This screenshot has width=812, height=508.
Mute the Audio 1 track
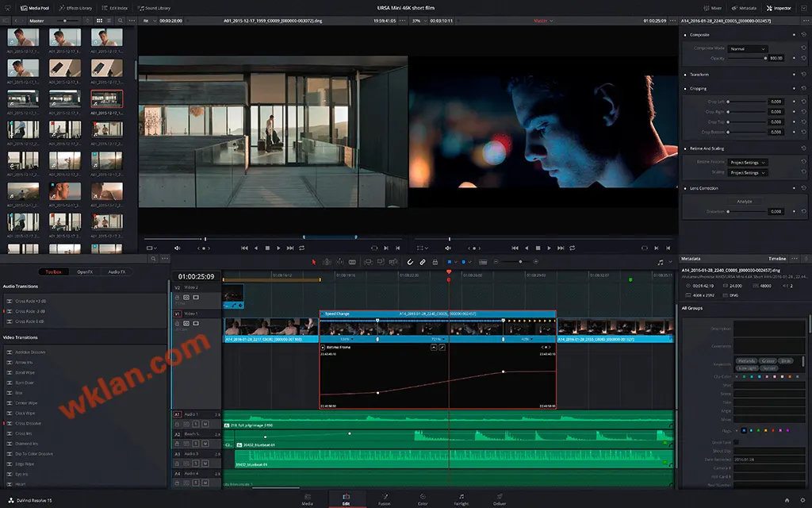click(205, 424)
